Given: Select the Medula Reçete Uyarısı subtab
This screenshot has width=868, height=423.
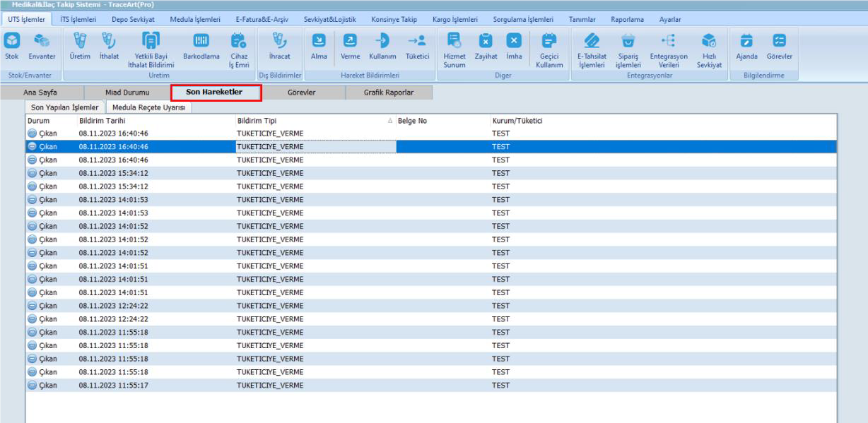Looking at the screenshot, I should click(148, 107).
